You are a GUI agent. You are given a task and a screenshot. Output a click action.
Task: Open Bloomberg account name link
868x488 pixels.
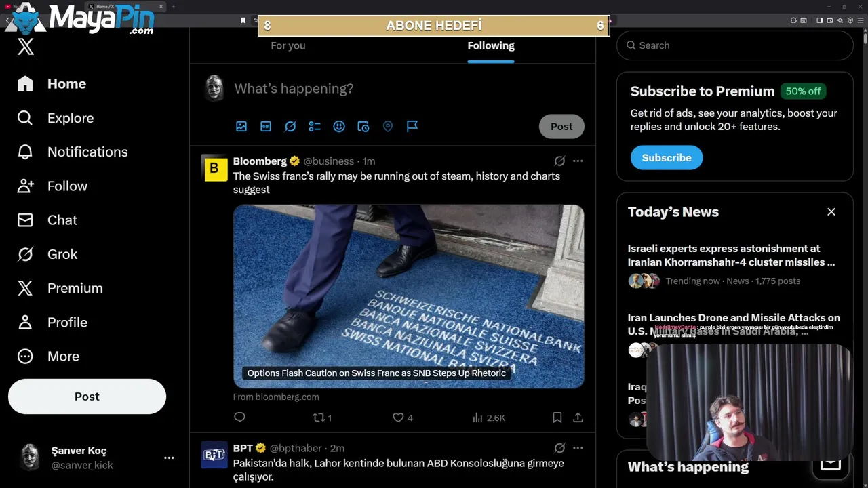click(x=260, y=161)
